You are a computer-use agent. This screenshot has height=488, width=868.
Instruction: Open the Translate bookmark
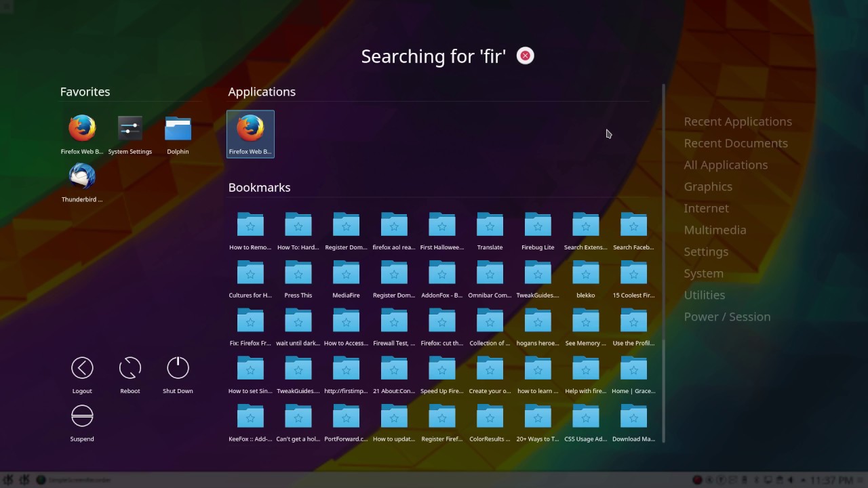click(x=490, y=231)
